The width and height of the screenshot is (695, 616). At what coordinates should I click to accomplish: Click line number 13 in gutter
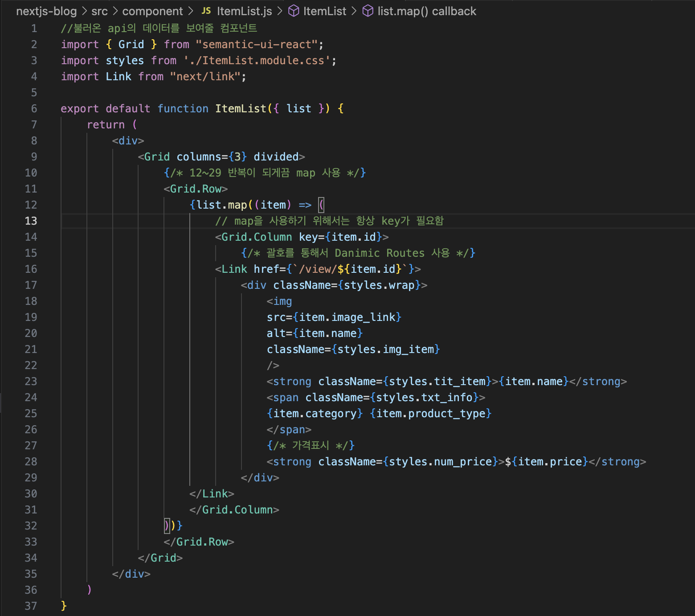coord(31,221)
